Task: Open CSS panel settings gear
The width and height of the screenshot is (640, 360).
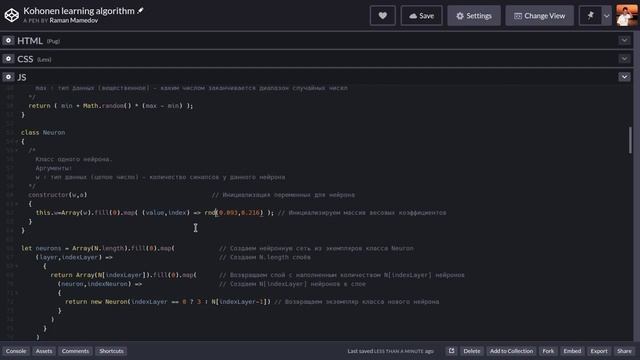Action: pos(8,59)
